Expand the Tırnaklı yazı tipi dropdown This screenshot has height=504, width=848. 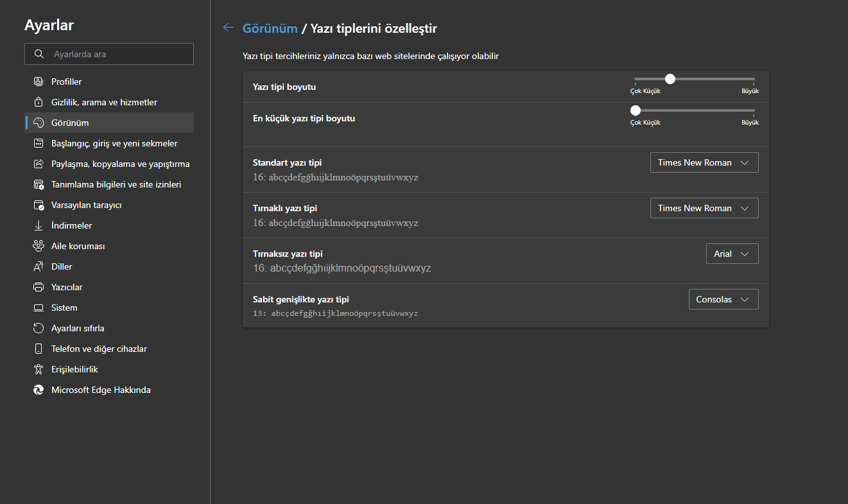click(704, 208)
